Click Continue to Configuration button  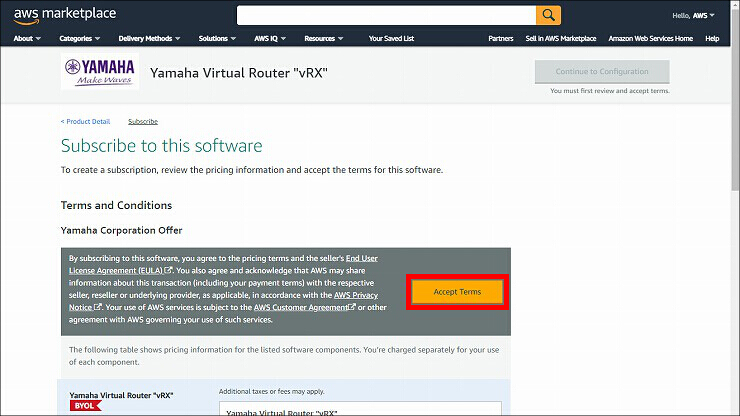point(602,71)
